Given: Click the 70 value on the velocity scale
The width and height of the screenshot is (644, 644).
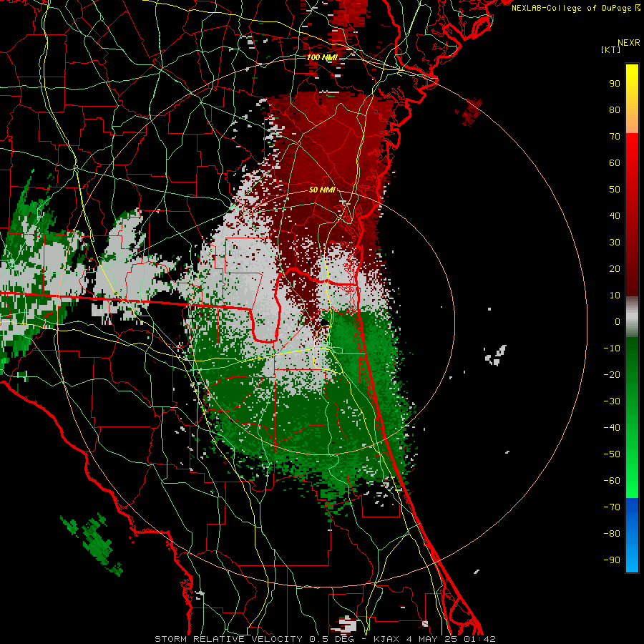Looking at the screenshot, I should coord(615,137).
